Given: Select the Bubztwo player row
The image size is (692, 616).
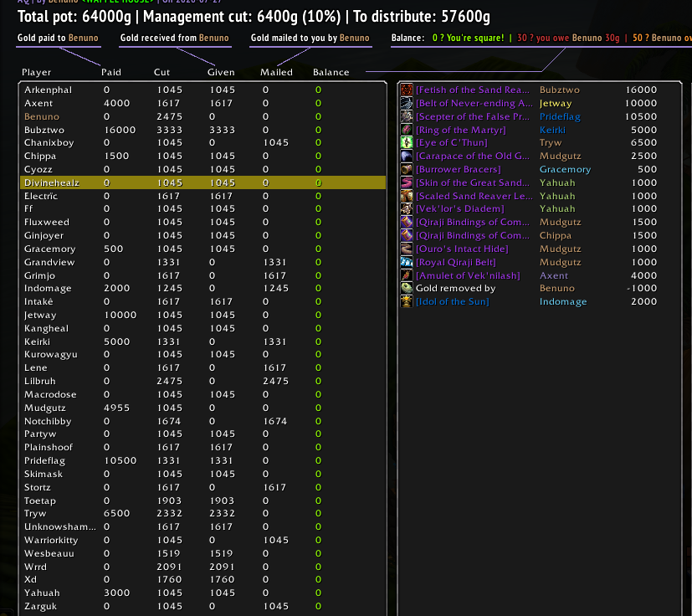Looking at the screenshot, I should coord(203,130).
